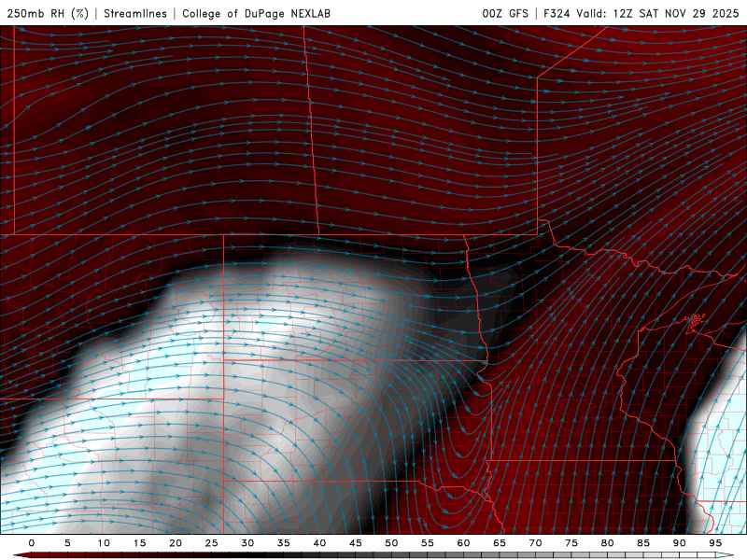Click the colorbar label '45'
The image size is (747, 560).
tap(355, 543)
